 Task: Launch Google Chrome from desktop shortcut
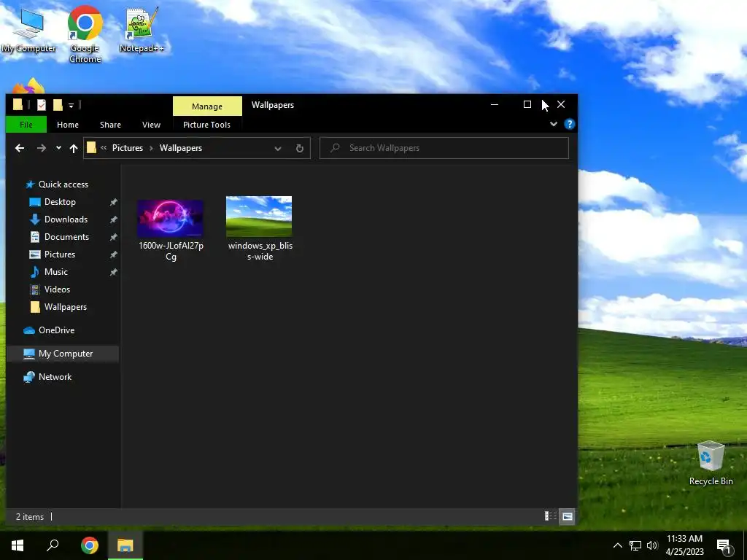85,34
